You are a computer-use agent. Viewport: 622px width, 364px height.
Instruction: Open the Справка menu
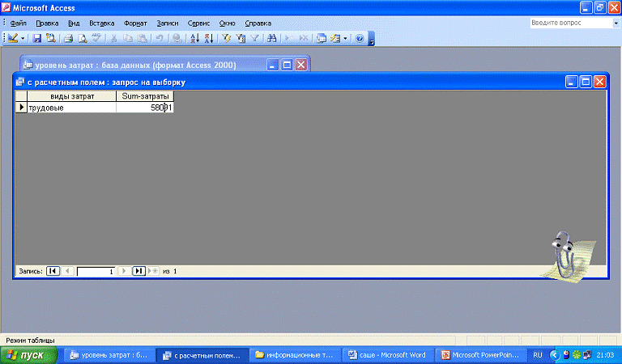pyautogui.click(x=258, y=23)
